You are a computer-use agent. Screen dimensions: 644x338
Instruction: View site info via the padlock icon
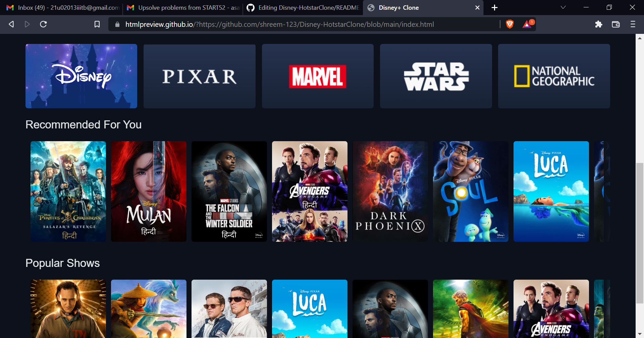117,24
